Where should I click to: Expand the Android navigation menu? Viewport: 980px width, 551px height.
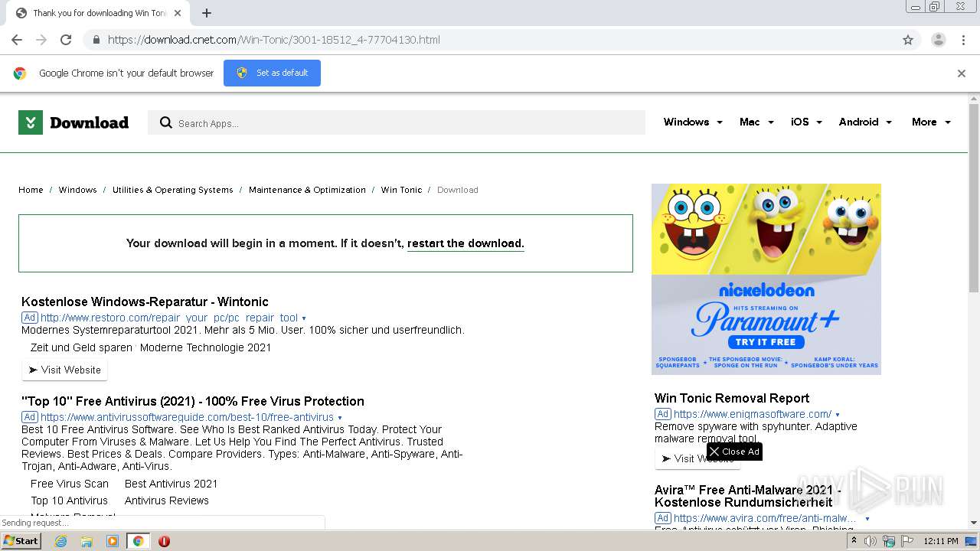pyautogui.click(x=865, y=122)
